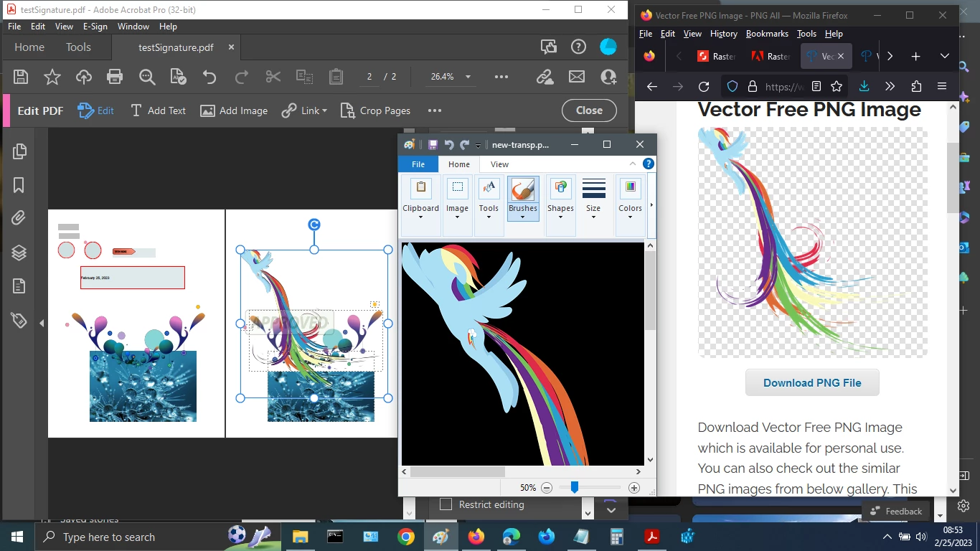Click Firefox's address bar URL
Viewport: 980px width, 551px height.
coord(783,87)
